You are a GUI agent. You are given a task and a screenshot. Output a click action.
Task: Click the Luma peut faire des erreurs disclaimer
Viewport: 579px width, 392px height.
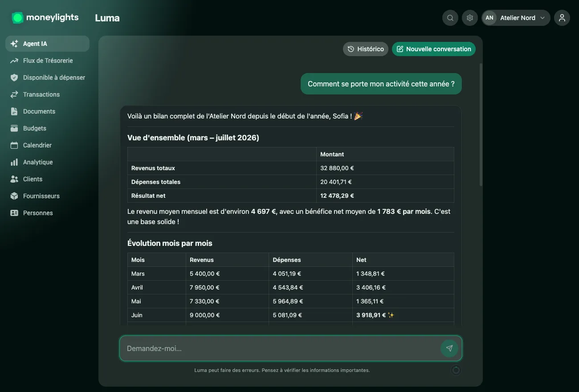pos(282,370)
